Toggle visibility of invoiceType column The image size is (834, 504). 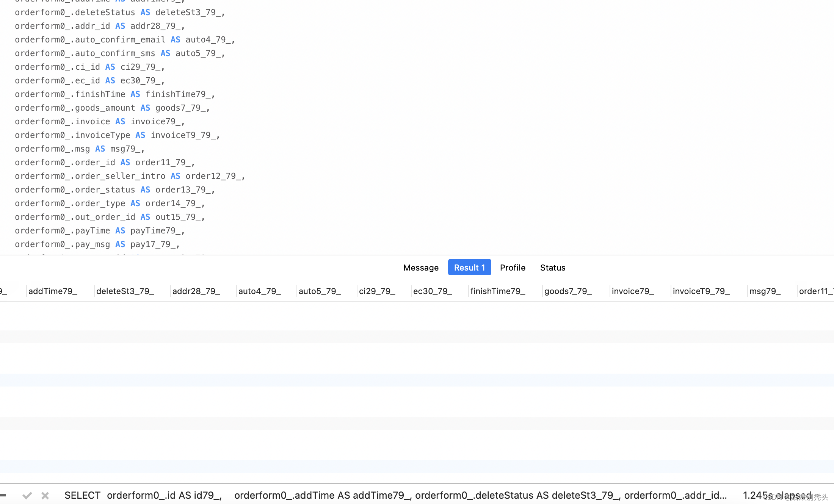click(701, 291)
